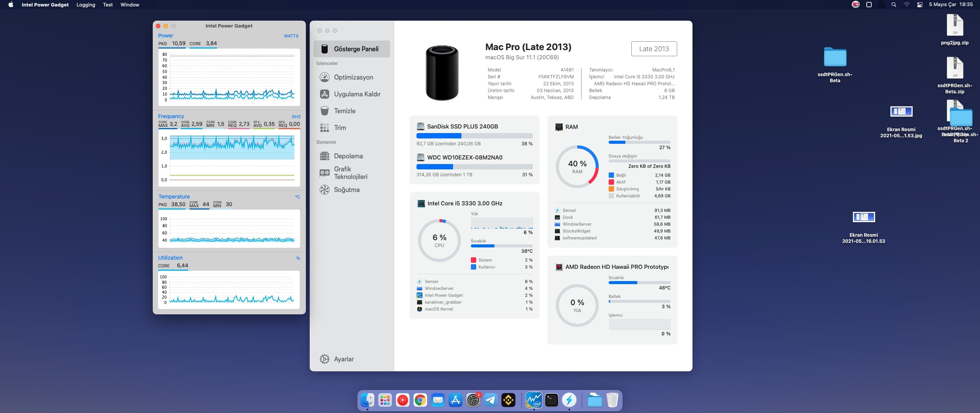Click the Late 2013 button
This screenshot has width=980, height=413.
(x=654, y=49)
